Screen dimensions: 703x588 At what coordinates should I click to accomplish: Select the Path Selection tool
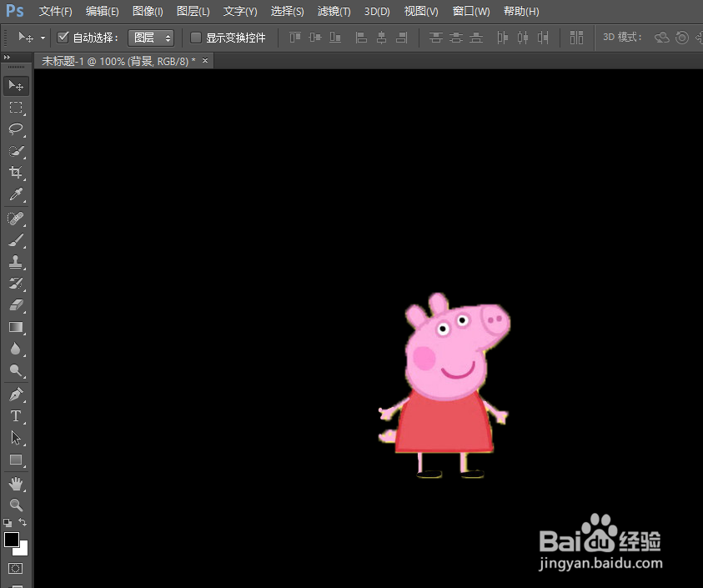point(16,438)
